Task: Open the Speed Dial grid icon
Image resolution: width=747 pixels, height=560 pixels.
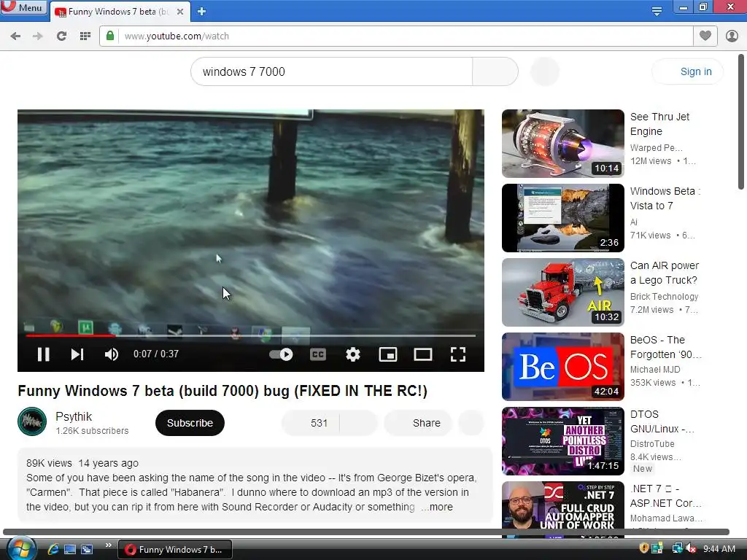Action: [x=85, y=36]
